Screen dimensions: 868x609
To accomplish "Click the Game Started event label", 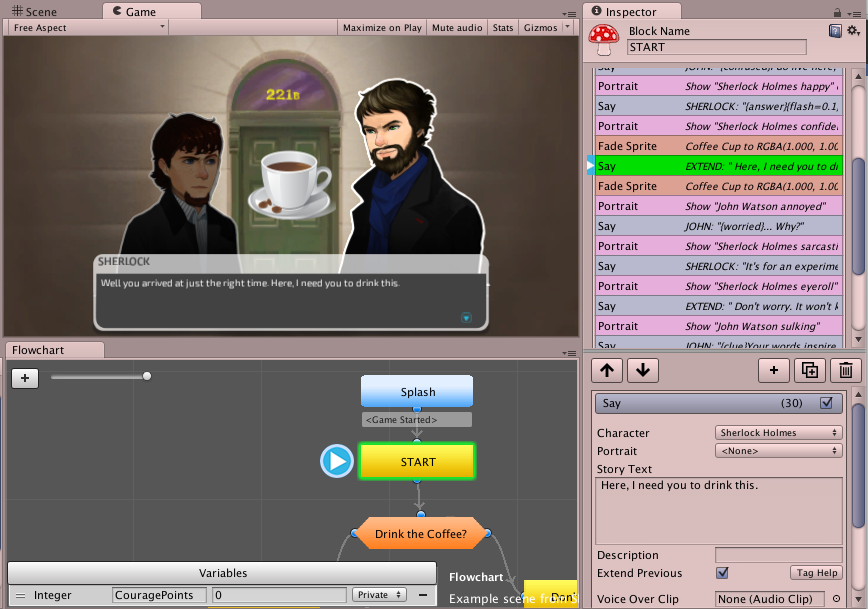I will [417, 420].
